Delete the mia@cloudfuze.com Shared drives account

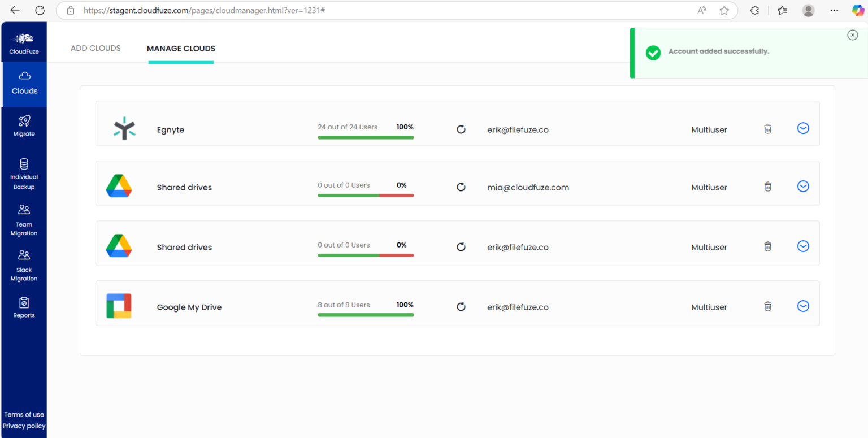(767, 186)
